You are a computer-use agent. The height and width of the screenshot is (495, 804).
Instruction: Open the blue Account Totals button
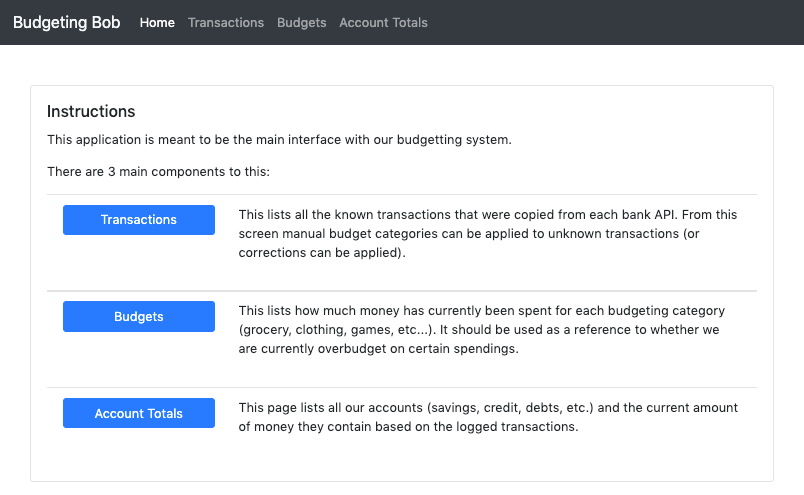(139, 413)
